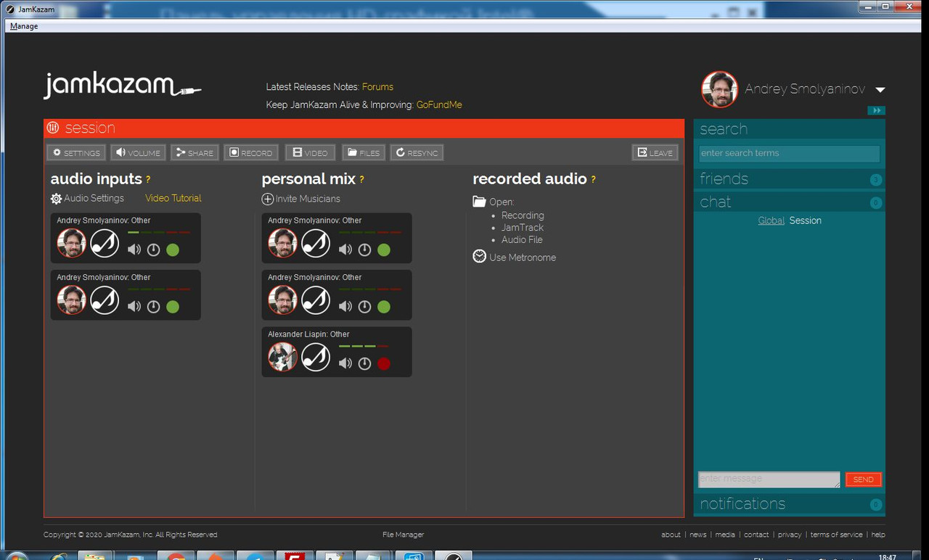This screenshot has width=929, height=560.
Task: Mute the first audio inputs track speaker
Action: (x=134, y=250)
